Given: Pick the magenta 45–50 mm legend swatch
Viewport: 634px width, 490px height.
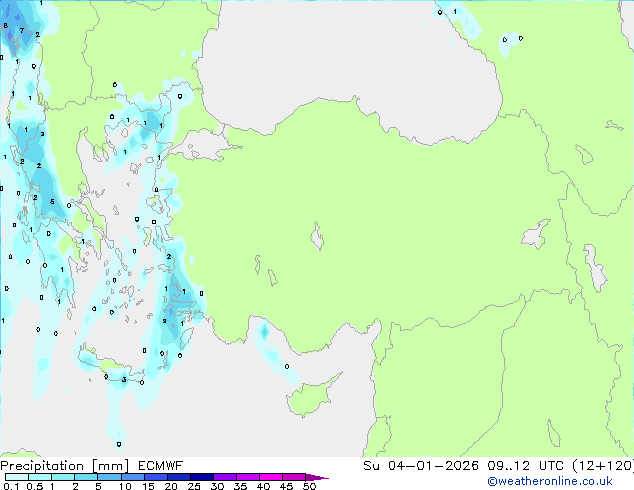Looking at the screenshot, I should point(297,477).
